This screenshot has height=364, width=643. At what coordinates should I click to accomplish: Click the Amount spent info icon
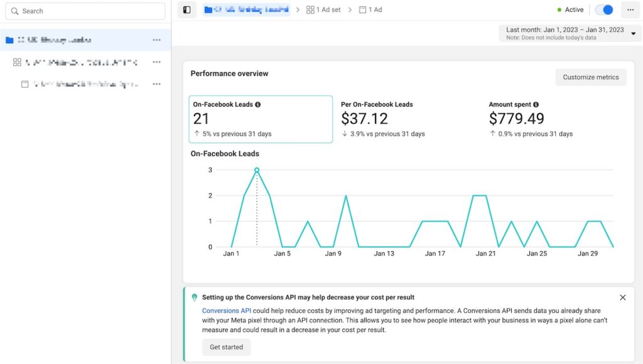click(x=536, y=105)
